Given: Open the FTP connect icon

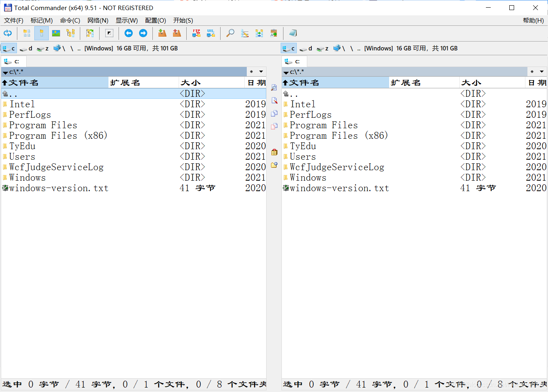Looking at the screenshot, I should pos(196,33).
